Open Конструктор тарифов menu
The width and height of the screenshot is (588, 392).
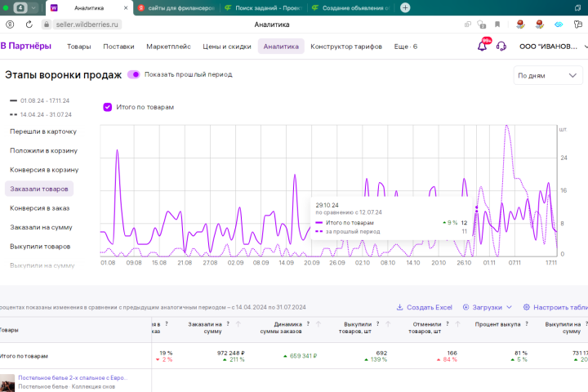[x=346, y=47]
